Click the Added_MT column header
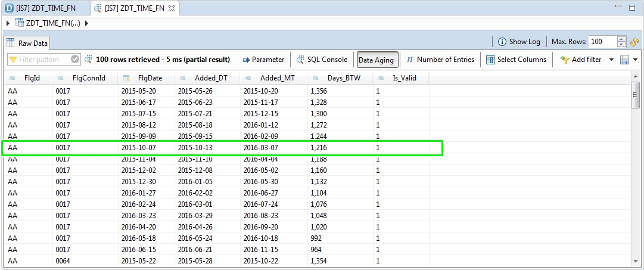 [x=273, y=78]
